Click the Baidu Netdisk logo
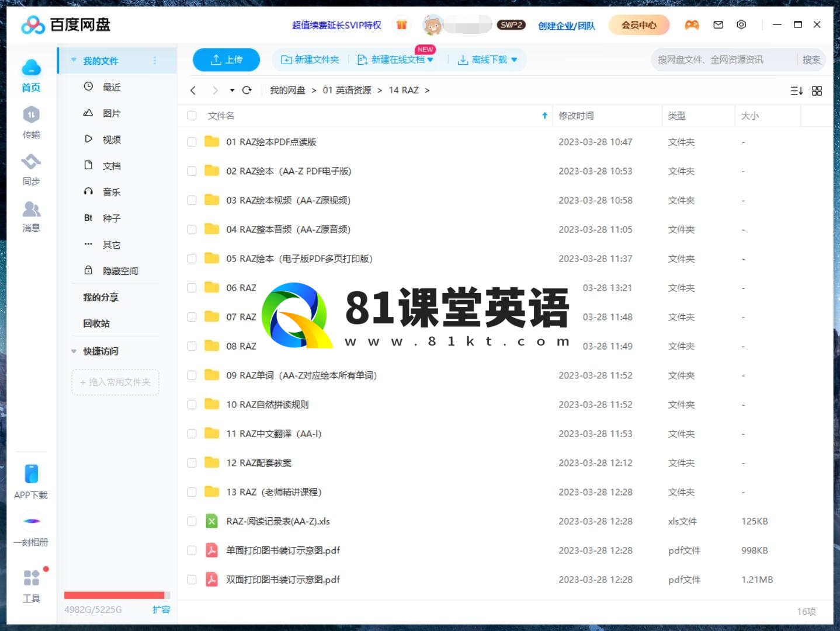The width and height of the screenshot is (840, 631). 65,25
